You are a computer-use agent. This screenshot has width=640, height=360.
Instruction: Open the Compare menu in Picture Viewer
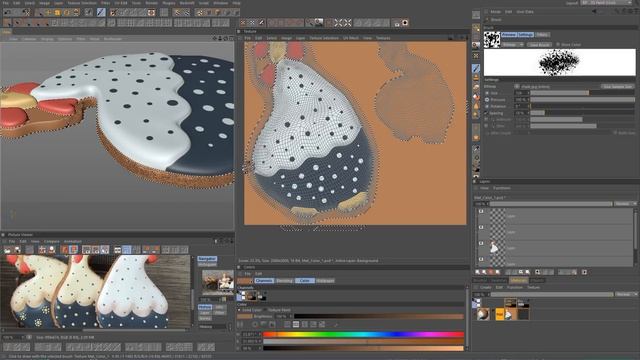click(51, 242)
